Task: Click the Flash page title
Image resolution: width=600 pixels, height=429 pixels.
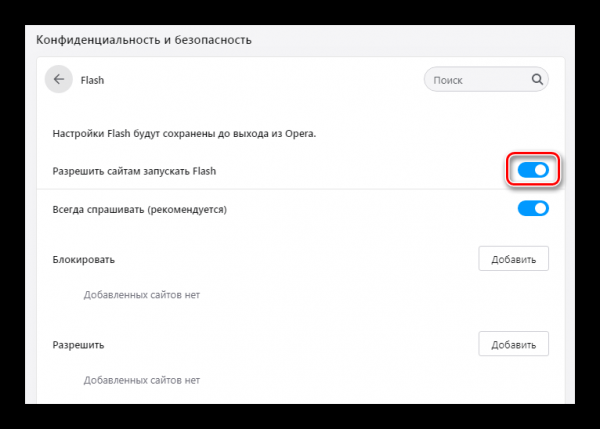Action: tap(92, 80)
